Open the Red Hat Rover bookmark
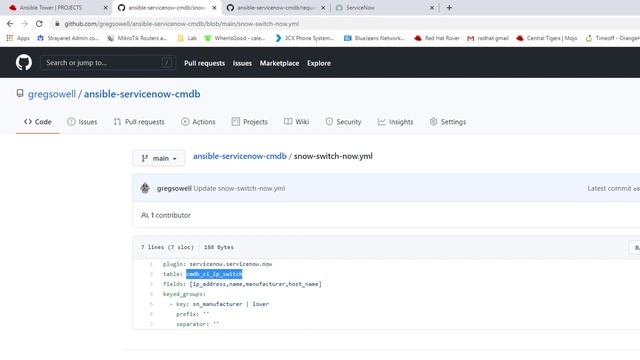Screen dimensions: 640x360 (x=437, y=38)
